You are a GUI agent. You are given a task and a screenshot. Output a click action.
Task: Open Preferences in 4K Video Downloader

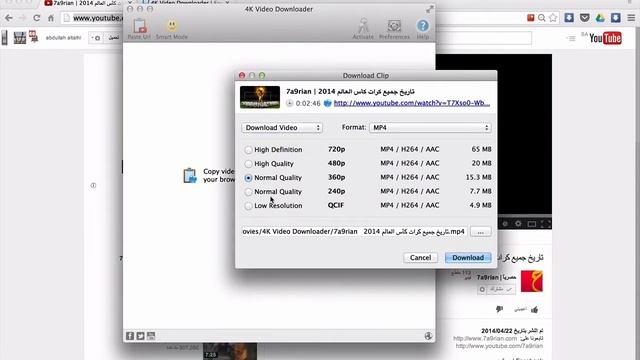pyautogui.click(x=394, y=26)
